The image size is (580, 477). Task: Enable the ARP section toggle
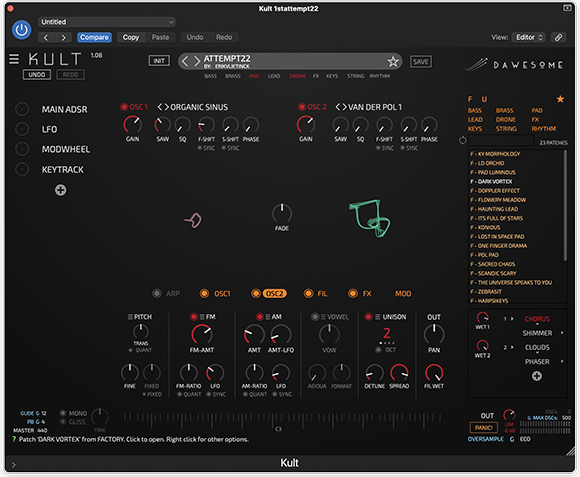coord(157,293)
